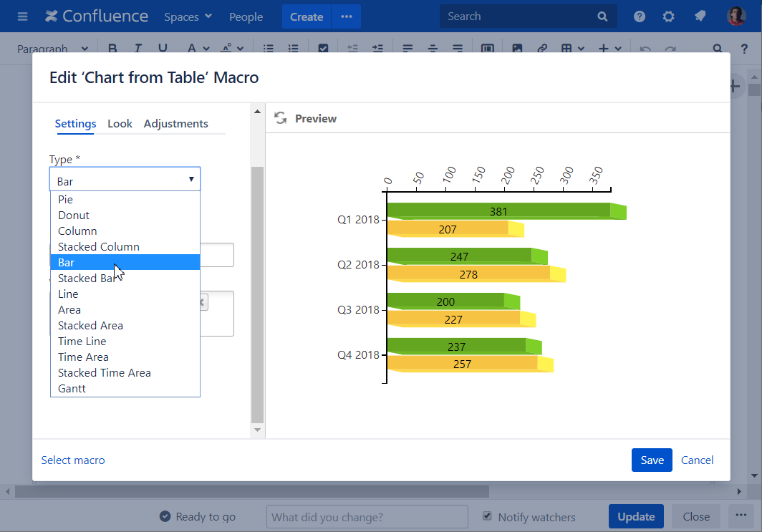Viewport: 762px width, 532px height.
Task: Open the Spaces dropdown menu
Action: (188, 16)
